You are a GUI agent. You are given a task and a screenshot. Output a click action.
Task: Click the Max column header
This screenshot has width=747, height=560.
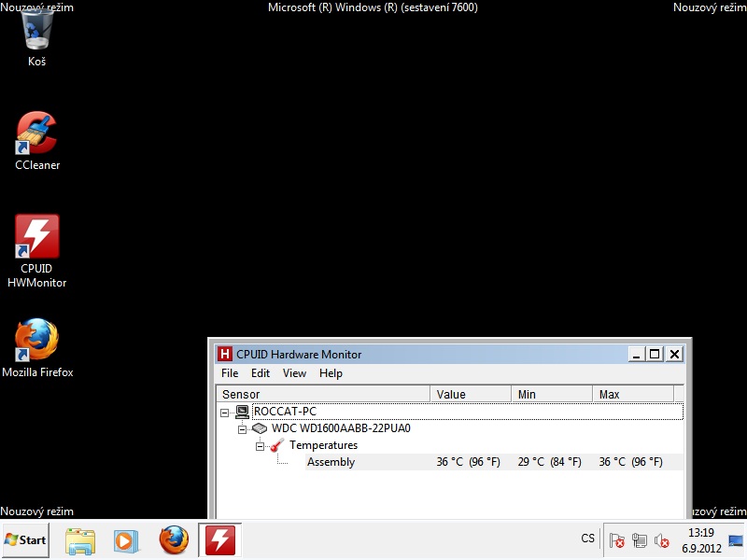point(633,394)
